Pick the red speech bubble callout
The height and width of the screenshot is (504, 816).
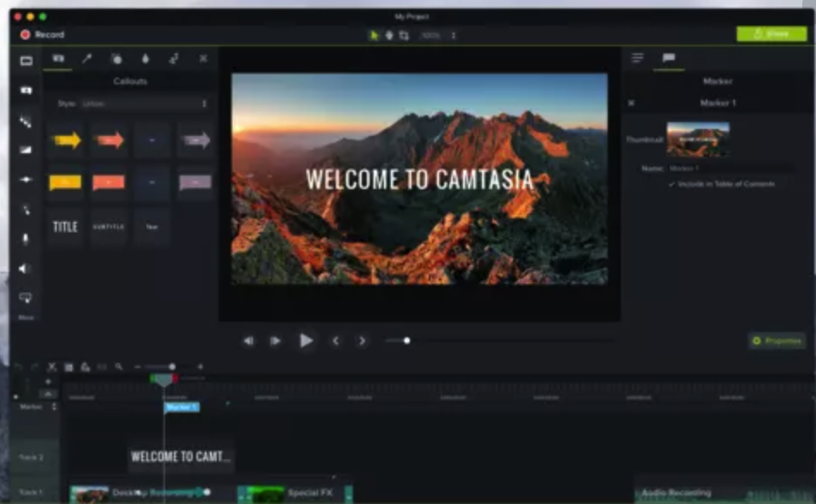point(108,182)
